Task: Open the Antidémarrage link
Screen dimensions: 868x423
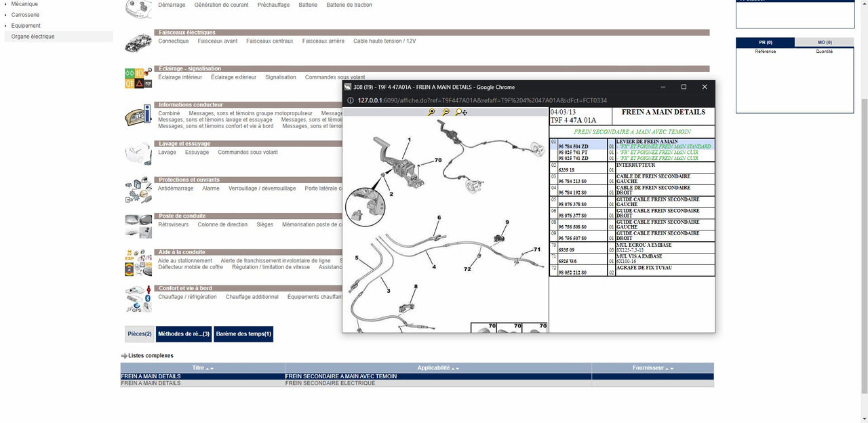Action: click(176, 188)
